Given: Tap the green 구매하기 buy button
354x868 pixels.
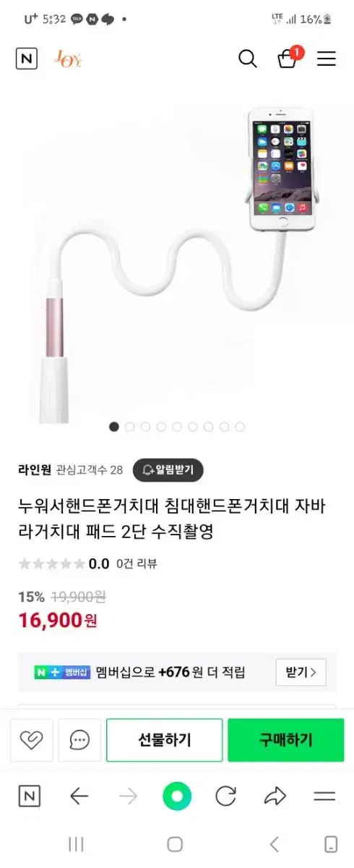Looking at the screenshot, I should tap(286, 740).
